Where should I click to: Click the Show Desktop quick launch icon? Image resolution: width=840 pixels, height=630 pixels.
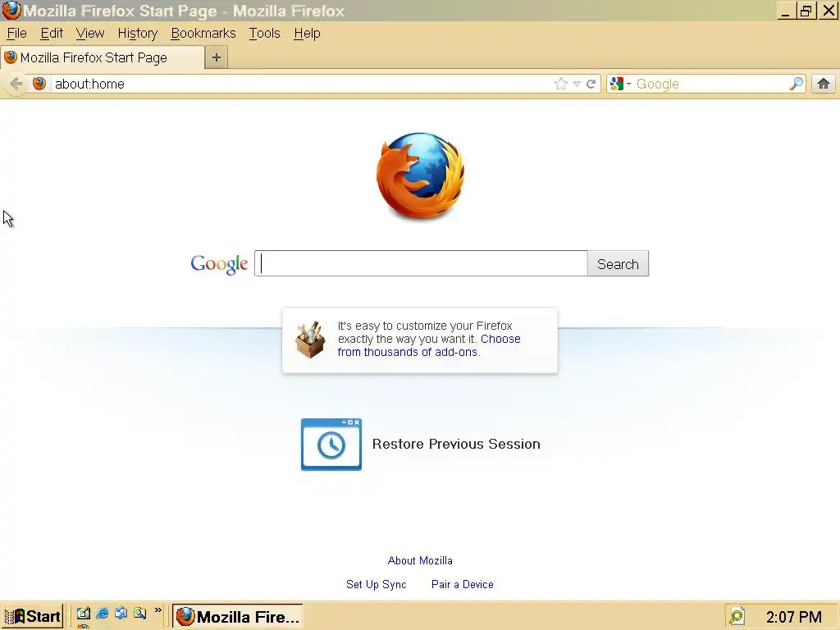coord(83,614)
